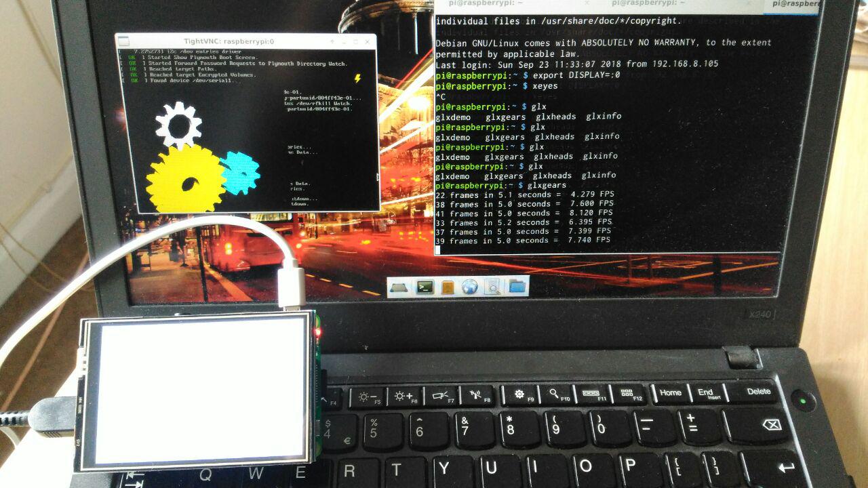Click the "ABSOLUTELY NO WARRANTY" terminal line

pyautogui.click(x=604, y=43)
